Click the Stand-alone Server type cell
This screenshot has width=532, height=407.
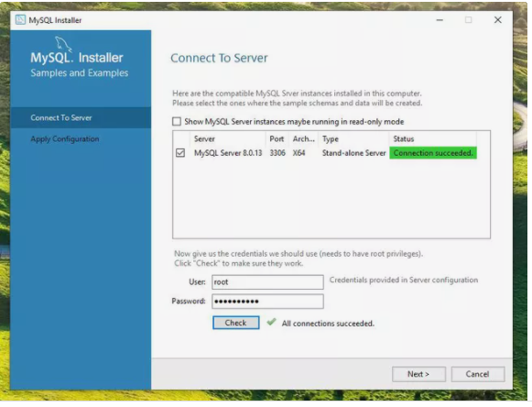353,153
